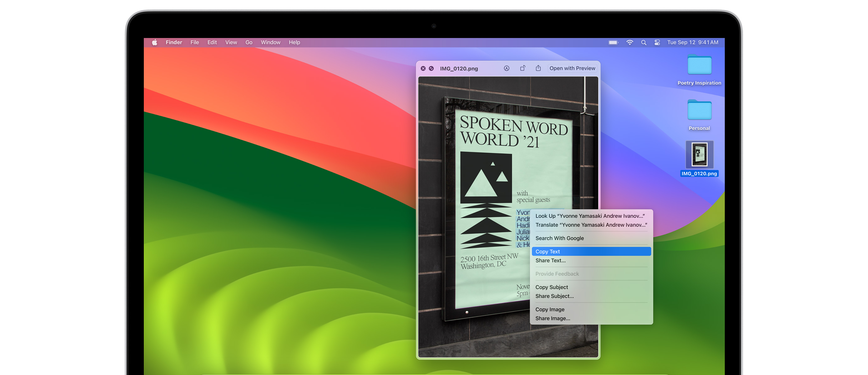Click the Markup icon in Quick Look toolbar
The image size is (868, 375).
pos(507,69)
